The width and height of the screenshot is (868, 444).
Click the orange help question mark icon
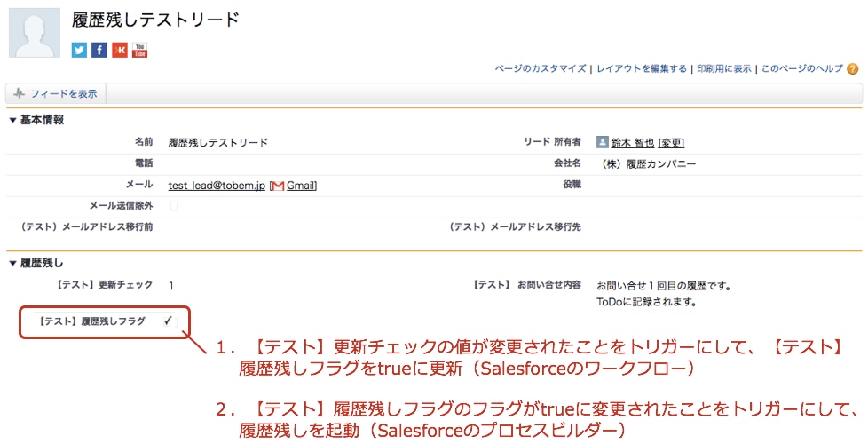(853, 69)
